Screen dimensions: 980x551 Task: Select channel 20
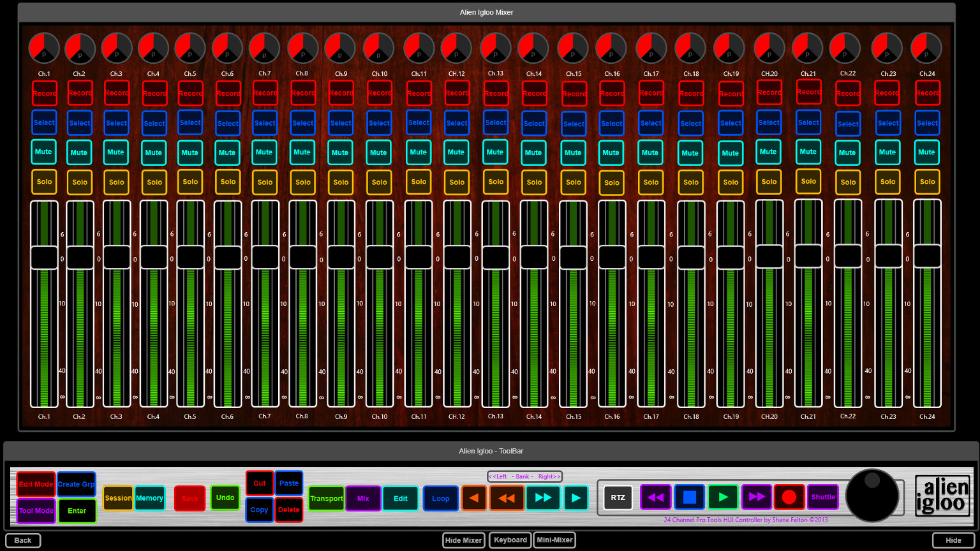[x=769, y=122]
